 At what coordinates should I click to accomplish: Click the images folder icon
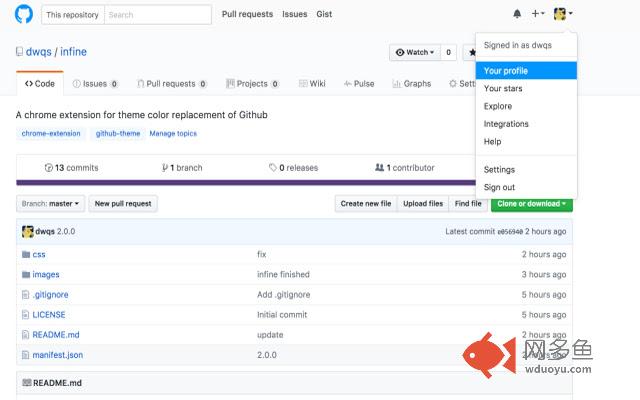tap(26, 275)
